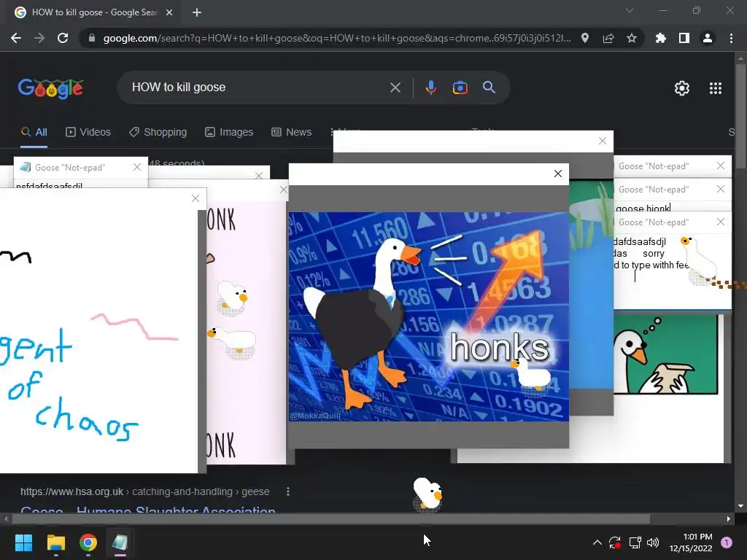
Task: Click the honks goose stock meme
Action: [x=429, y=316]
